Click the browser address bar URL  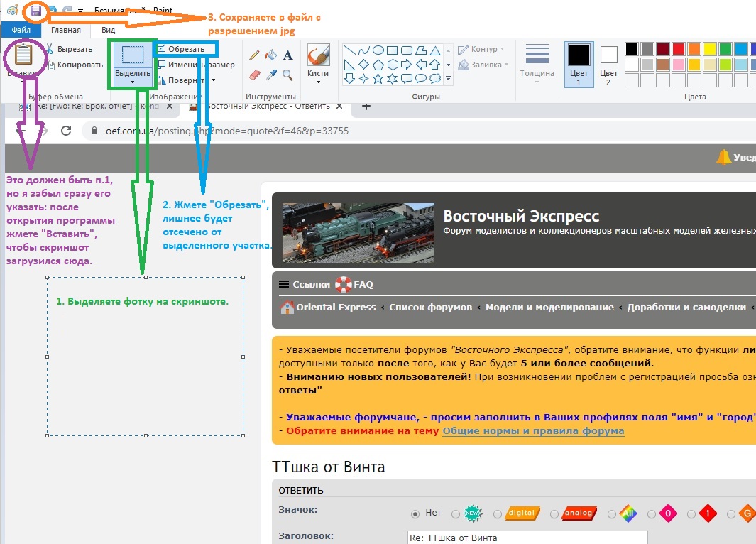click(x=227, y=131)
